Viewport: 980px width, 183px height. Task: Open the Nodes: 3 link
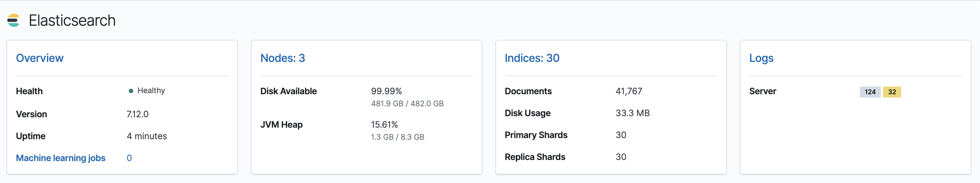pos(282,58)
